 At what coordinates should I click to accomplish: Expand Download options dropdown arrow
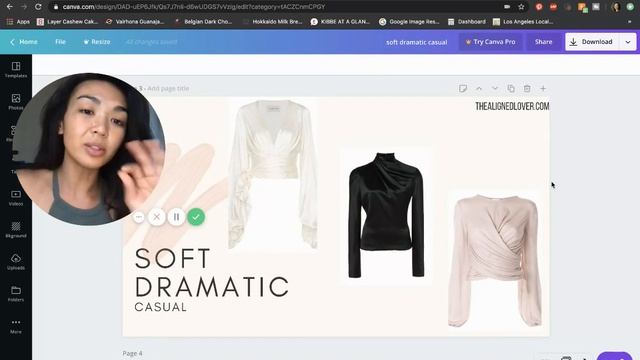(x=628, y=42)
